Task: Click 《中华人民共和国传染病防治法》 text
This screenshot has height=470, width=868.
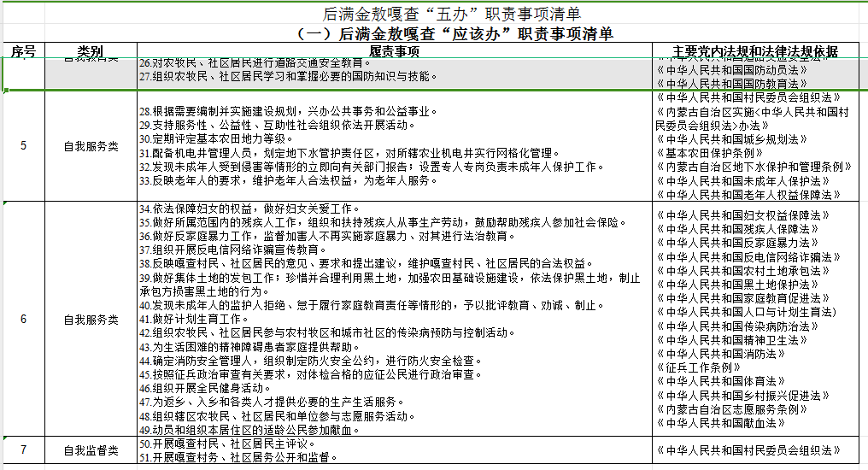Action: [x=737, y=326]
